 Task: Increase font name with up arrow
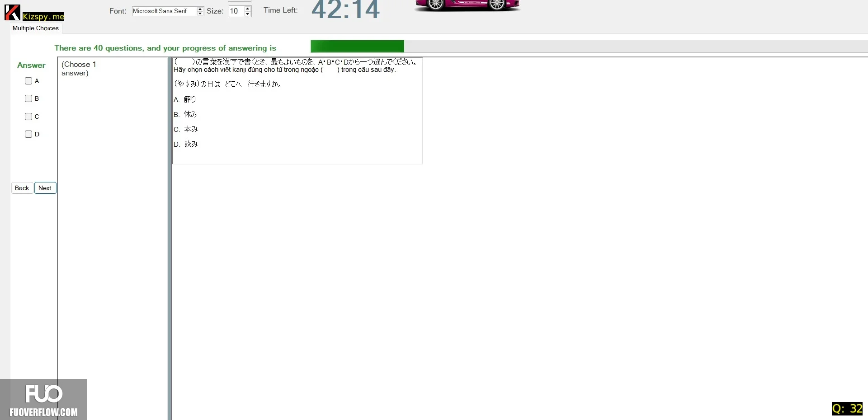[200, 9]
